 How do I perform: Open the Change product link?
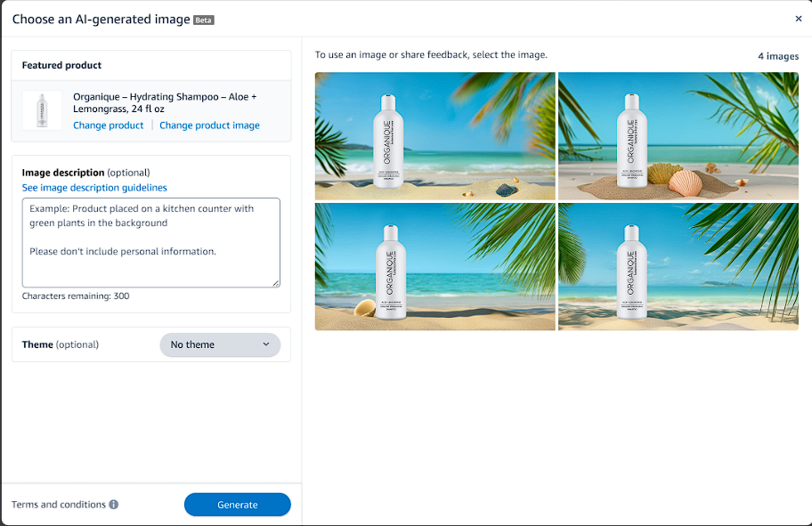pos(108,125)
